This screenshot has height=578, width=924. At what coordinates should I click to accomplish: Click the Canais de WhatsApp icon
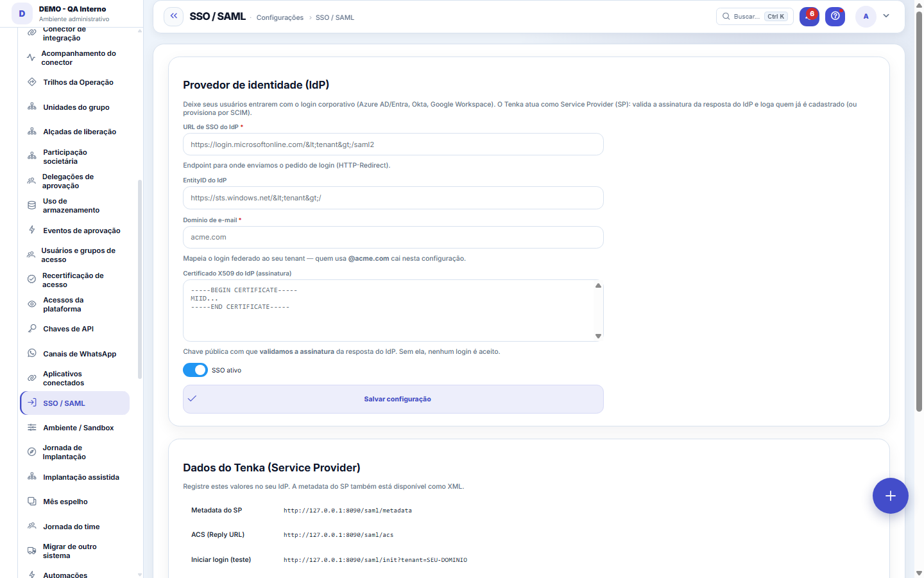click(32, 353)
